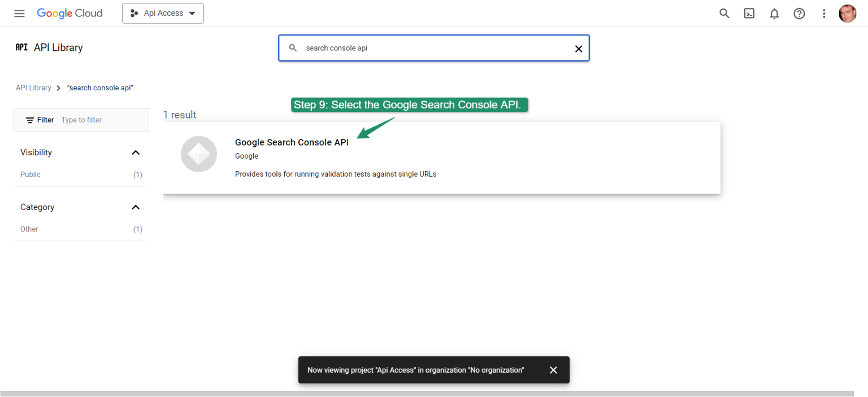Open the global search magnifier icon
The width and height of the screenshot is (868, 397).
click(x=724, y=13)
